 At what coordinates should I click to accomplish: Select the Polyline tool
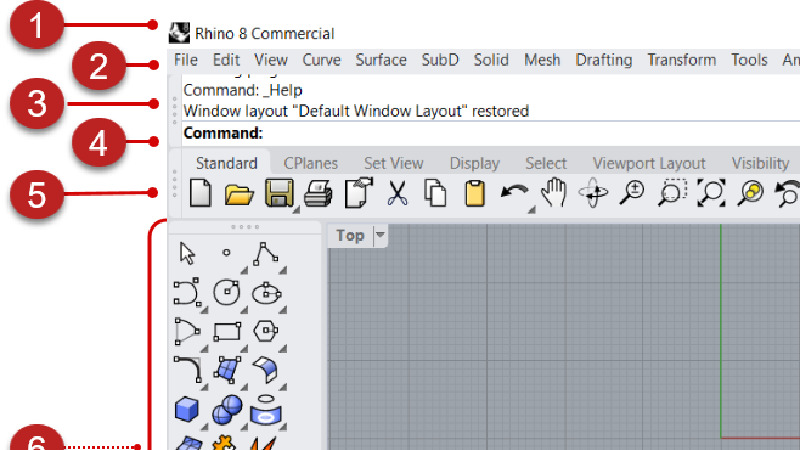tap(265, 253)
